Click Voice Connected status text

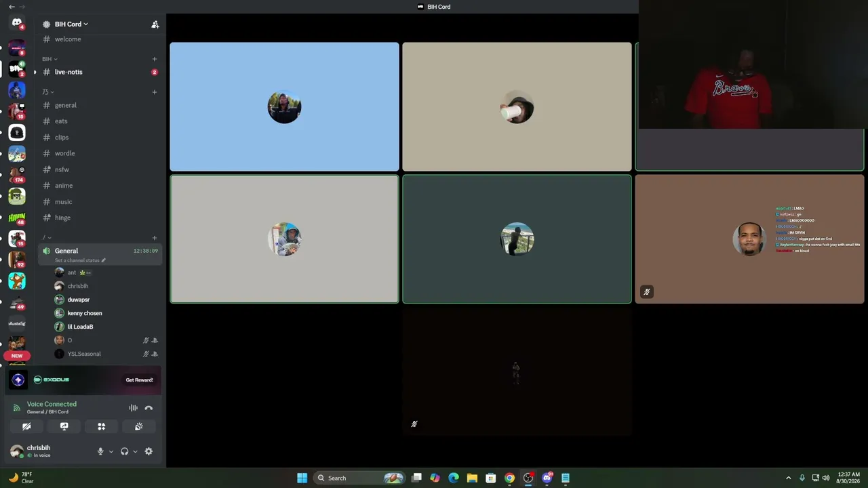pos(52,404)
